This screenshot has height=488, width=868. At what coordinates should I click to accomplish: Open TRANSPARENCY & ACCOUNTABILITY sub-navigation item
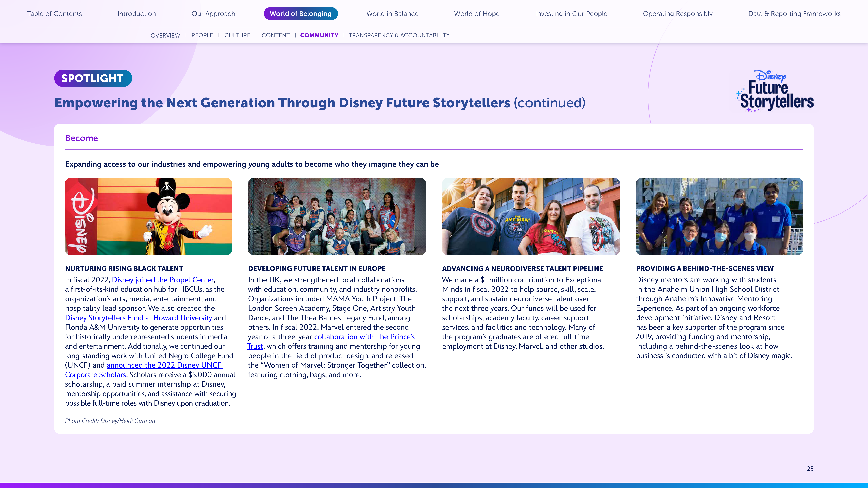pos(399,35)
